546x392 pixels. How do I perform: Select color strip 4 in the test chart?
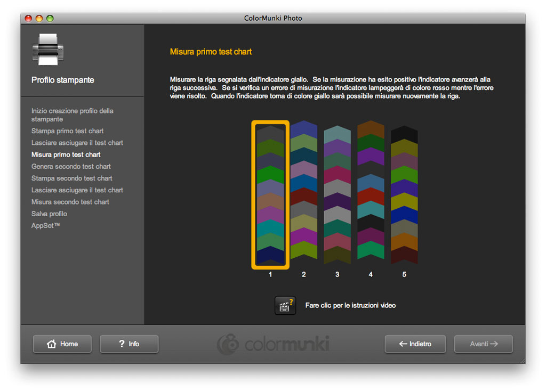371,190
